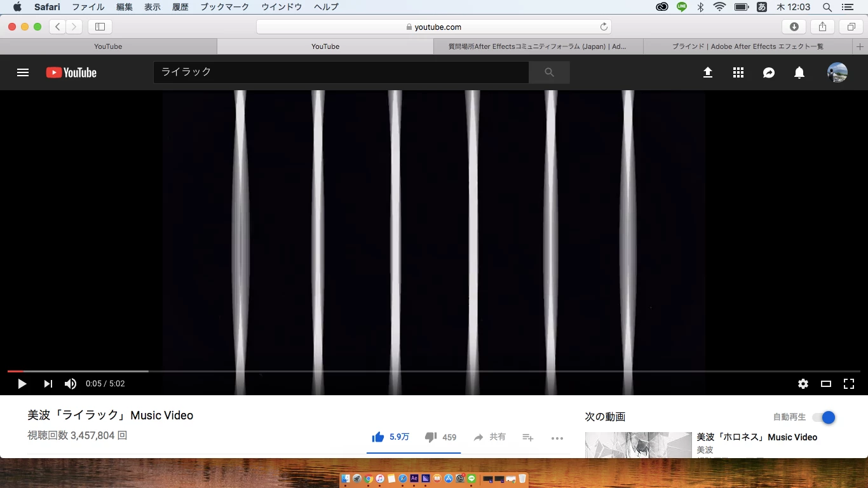This screenshot has height=488, width=868.
Task: Open the player settings gear
Action: pyautogui.click(x=803, y=384)
